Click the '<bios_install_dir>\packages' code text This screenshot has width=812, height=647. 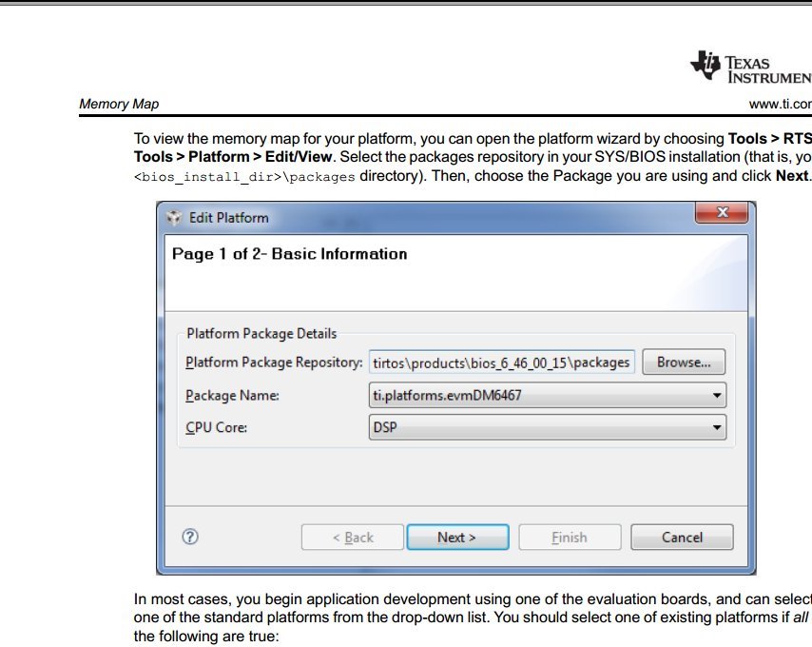(x=244, y=177)
